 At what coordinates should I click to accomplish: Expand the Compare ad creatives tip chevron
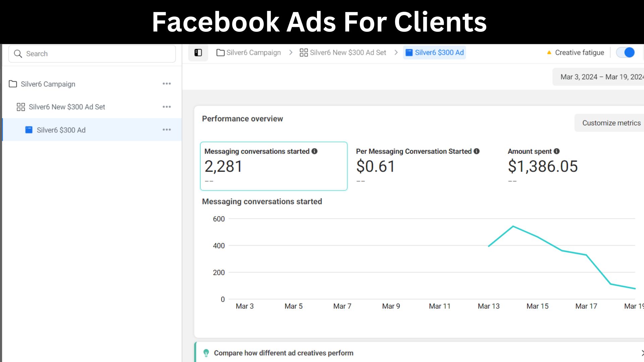tap(642, 353)
